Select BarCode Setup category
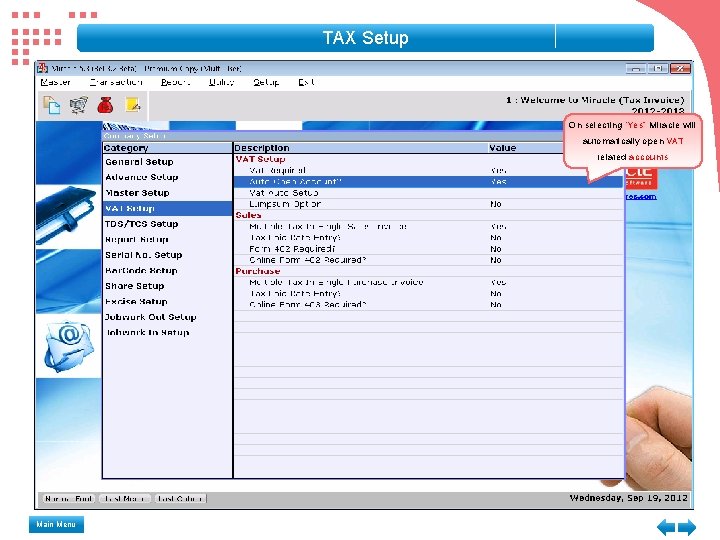This screenshot has width=720, height=540. pyautogui.click(x=168, y=270)
